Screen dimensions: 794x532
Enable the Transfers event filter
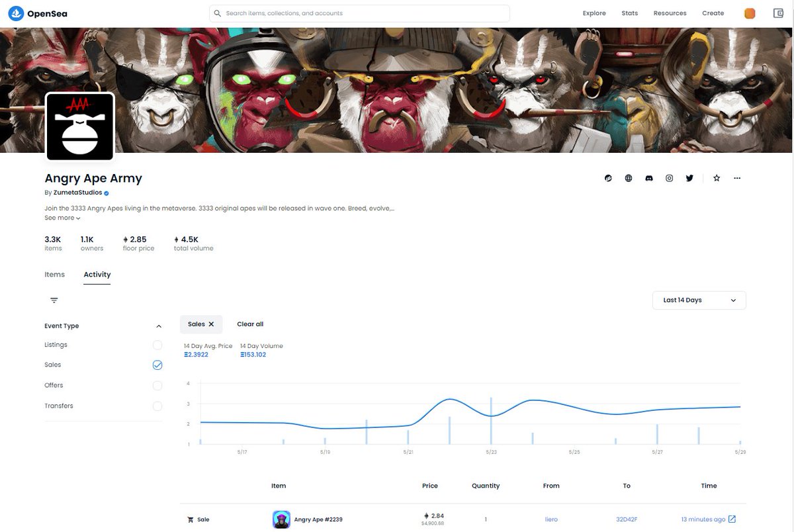point(157,406)
